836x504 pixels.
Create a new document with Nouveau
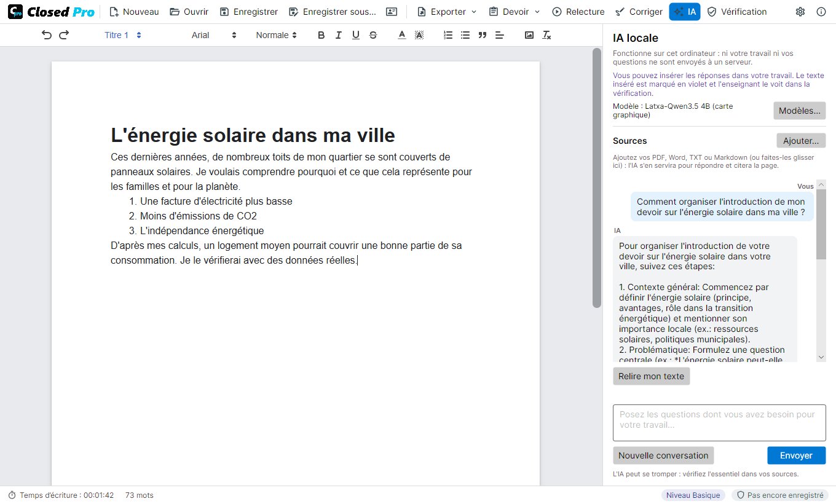click(x=133, y=12)
